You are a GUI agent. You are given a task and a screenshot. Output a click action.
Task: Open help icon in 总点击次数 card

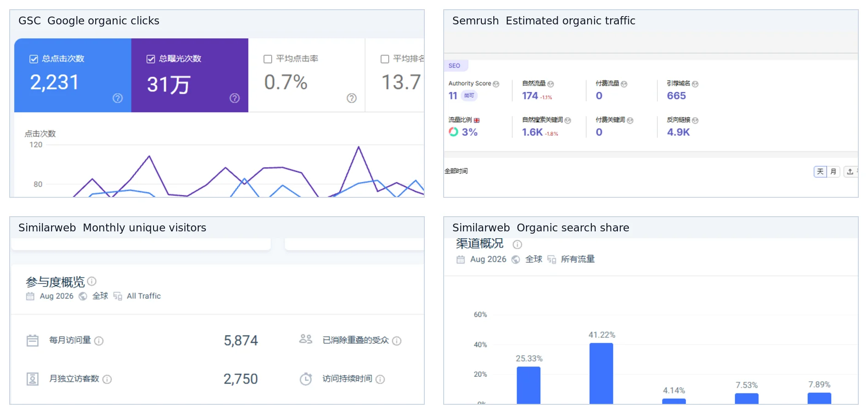point(118,98)
